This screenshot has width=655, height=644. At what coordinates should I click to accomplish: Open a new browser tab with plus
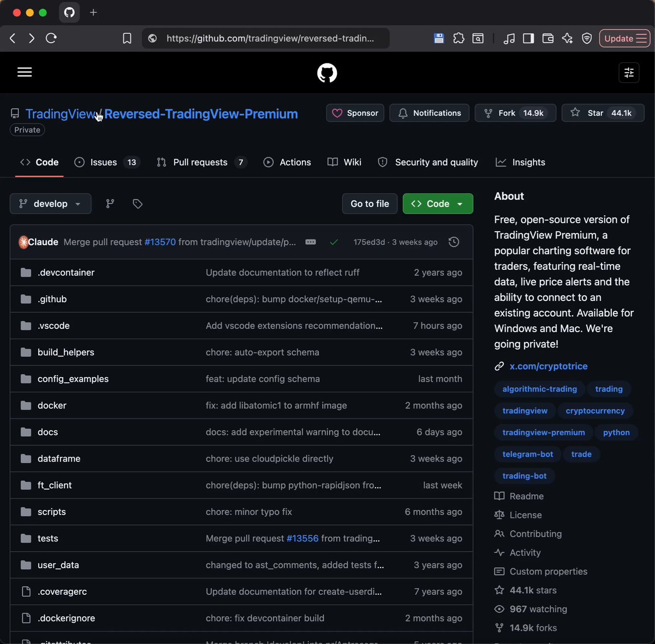[93, 12]
